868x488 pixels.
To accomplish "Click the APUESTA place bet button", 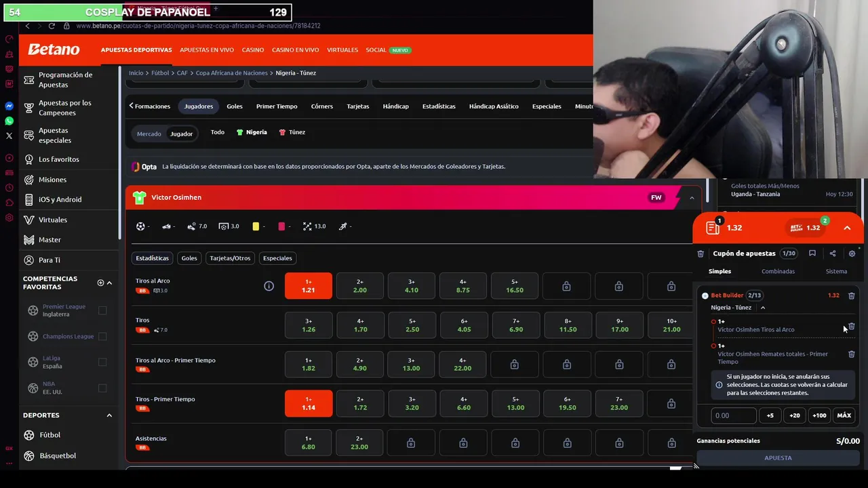I will click(778, 458).
